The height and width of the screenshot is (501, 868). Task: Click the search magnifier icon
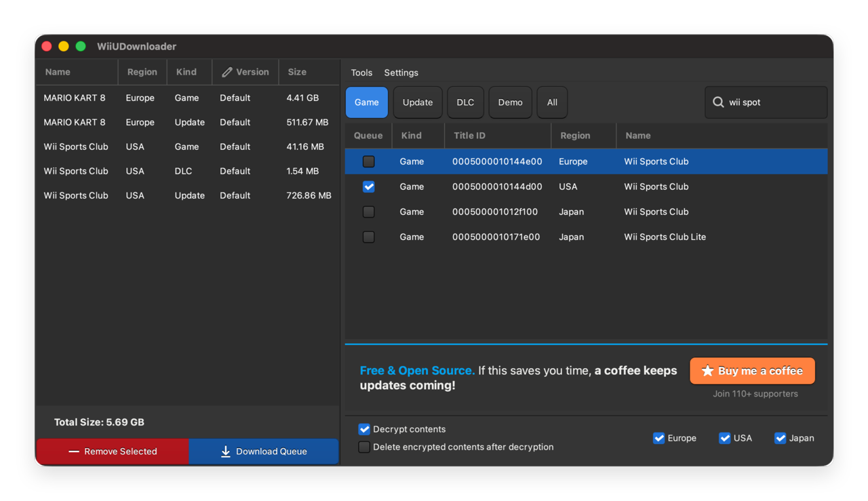(718, 102)
